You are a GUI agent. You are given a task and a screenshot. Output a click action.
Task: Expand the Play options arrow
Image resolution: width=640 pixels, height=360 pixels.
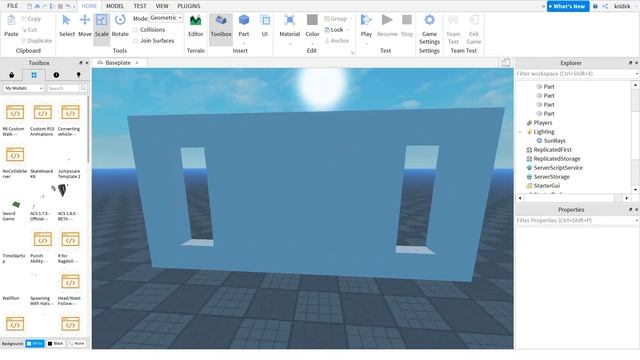coord(366,43)
